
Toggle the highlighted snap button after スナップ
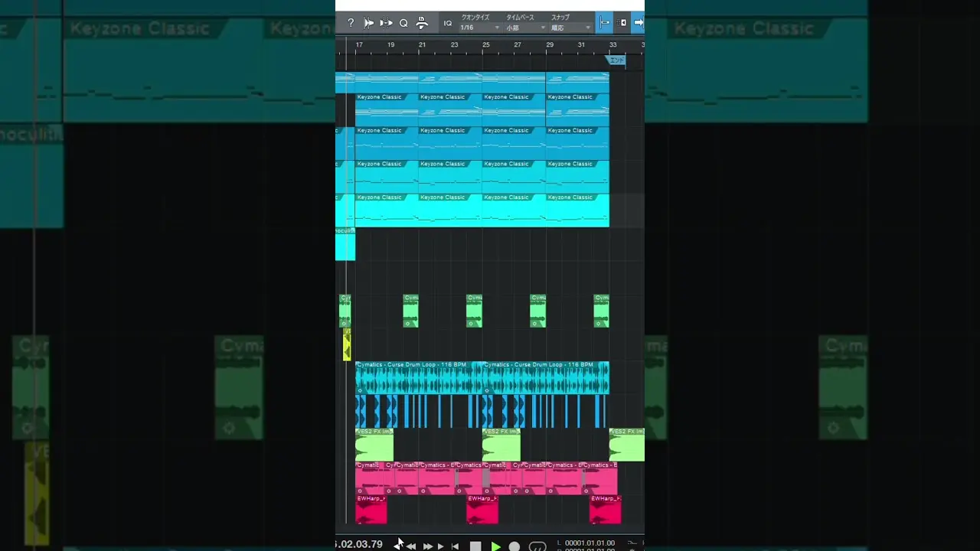coord(604,23)
